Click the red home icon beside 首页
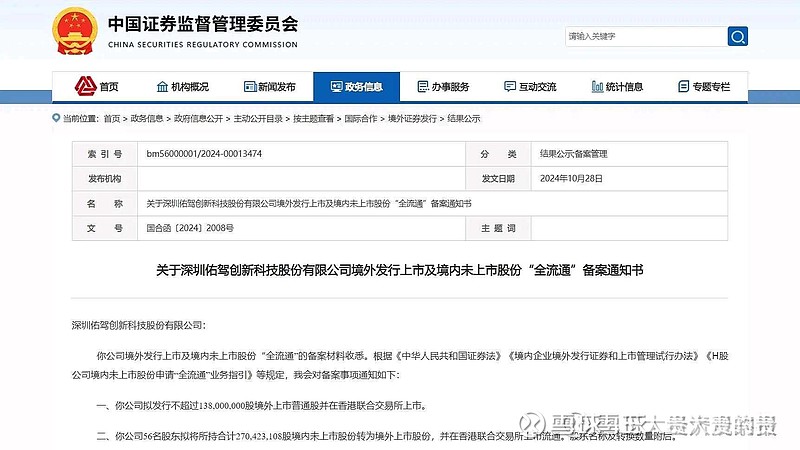 pos(85,86)
